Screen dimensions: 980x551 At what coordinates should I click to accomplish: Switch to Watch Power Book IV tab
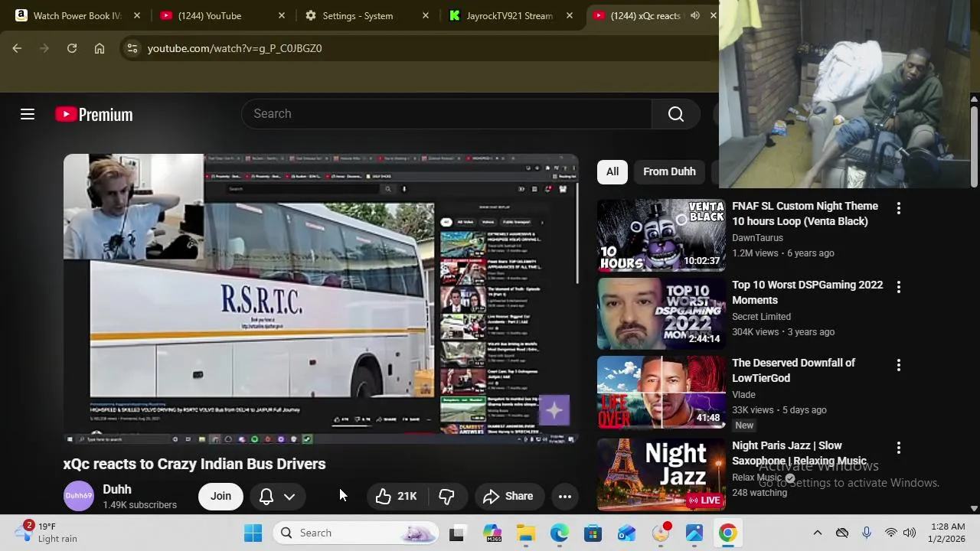[77, 15]
